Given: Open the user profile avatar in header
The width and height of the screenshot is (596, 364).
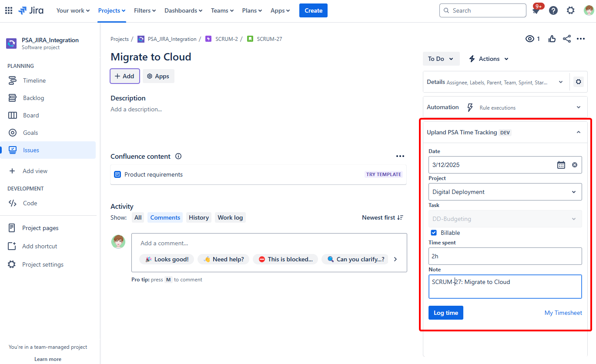Looking at the screenshot, I should coord(589,10).
